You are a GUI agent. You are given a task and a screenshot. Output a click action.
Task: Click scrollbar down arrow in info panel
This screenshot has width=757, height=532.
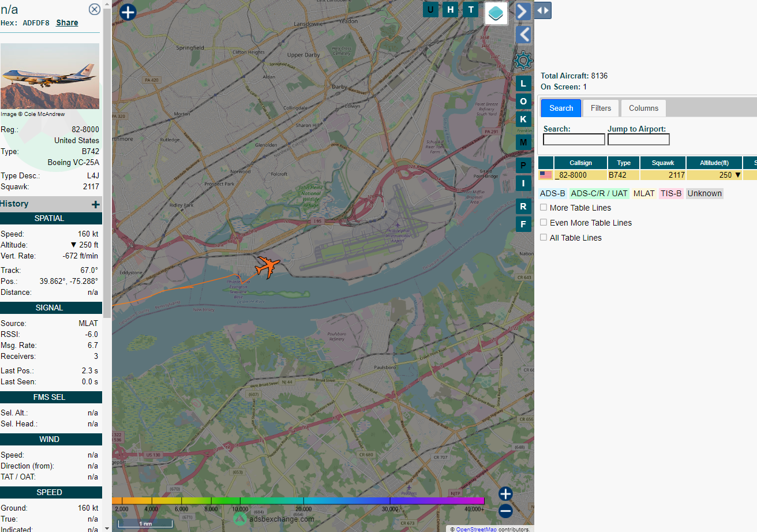pyautogui.click(x=107, y=527)
